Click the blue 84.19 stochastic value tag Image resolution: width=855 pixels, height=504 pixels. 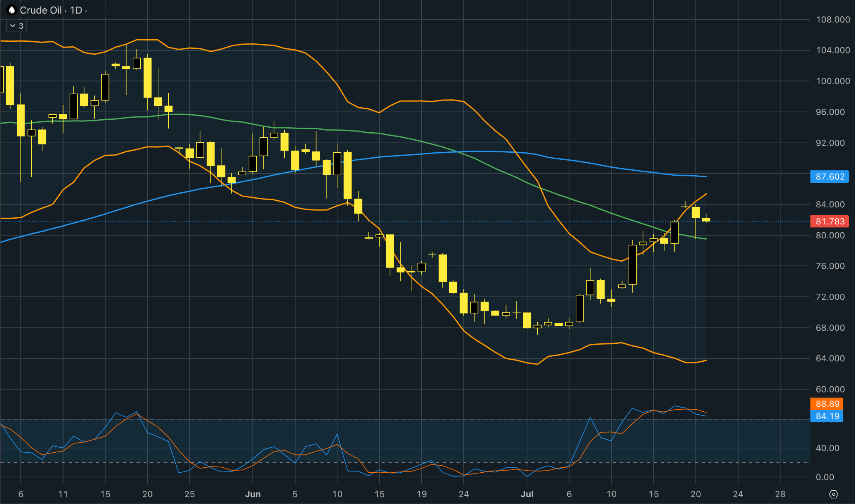827,416
